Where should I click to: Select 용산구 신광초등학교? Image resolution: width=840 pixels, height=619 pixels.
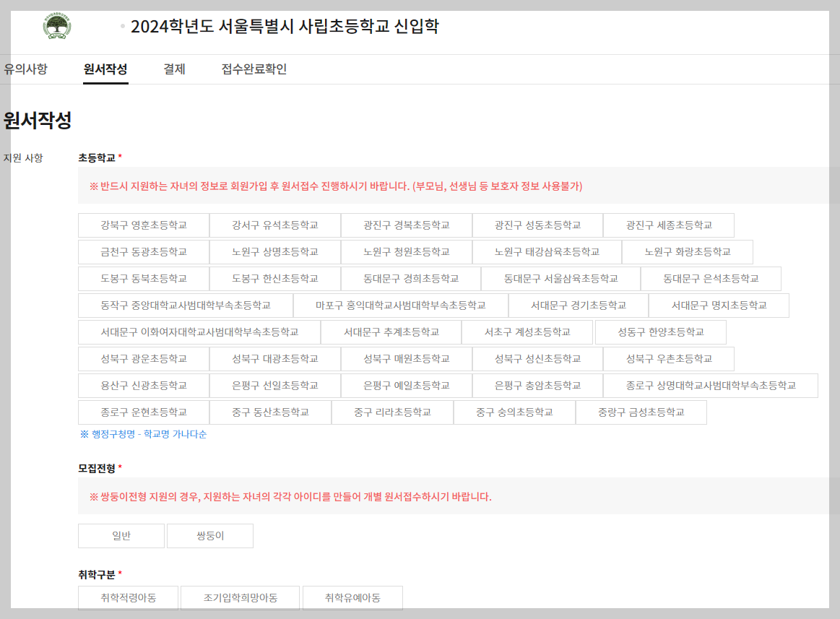[144, 386]
